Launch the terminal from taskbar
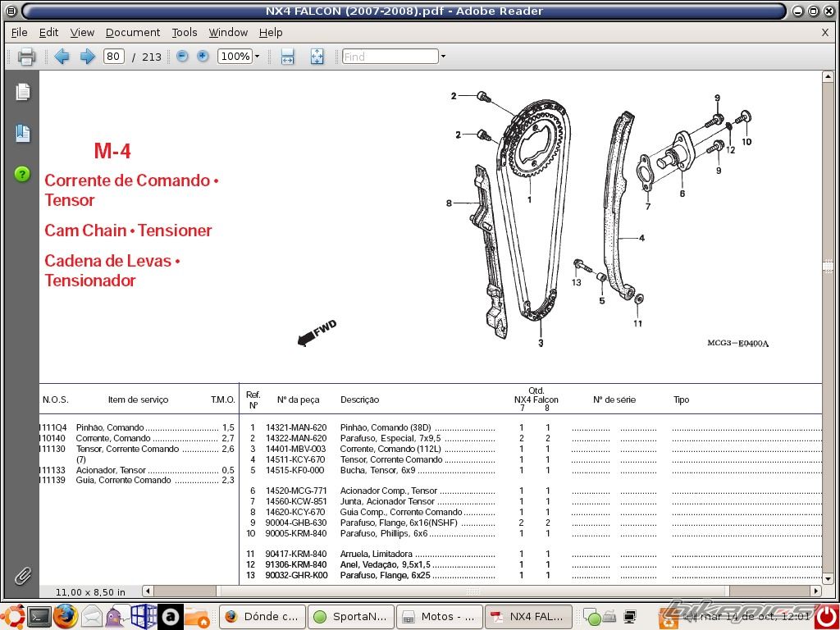Image resolution: width=840 pixels, height=630 pixels. click(x=39, y=617)
